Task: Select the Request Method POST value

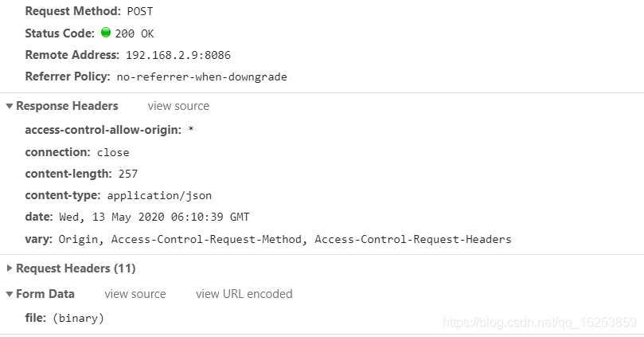Action: click(x=140, y=11)
